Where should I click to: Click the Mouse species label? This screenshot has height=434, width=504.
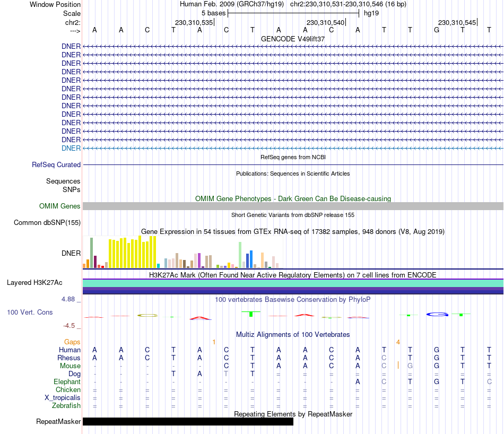tap(70, 366)
